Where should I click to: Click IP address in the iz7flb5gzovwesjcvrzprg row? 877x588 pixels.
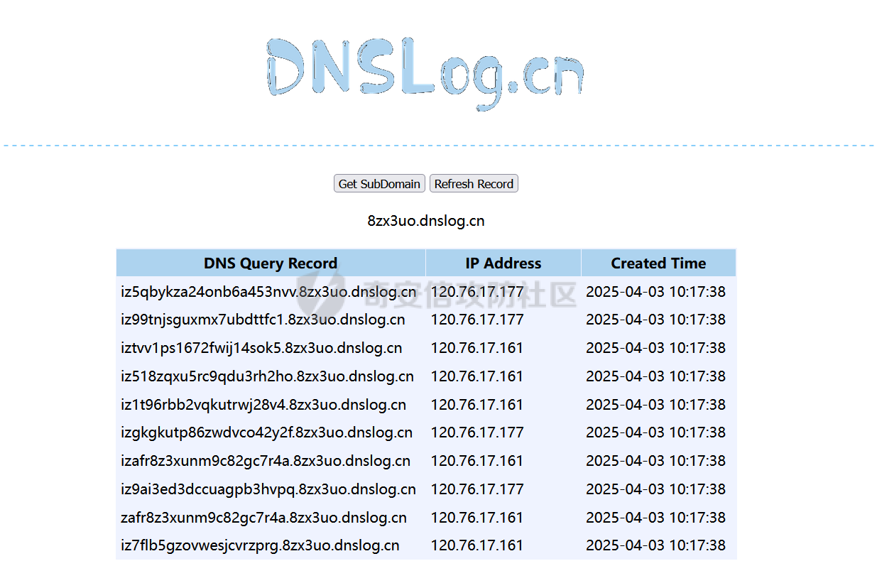477,546
